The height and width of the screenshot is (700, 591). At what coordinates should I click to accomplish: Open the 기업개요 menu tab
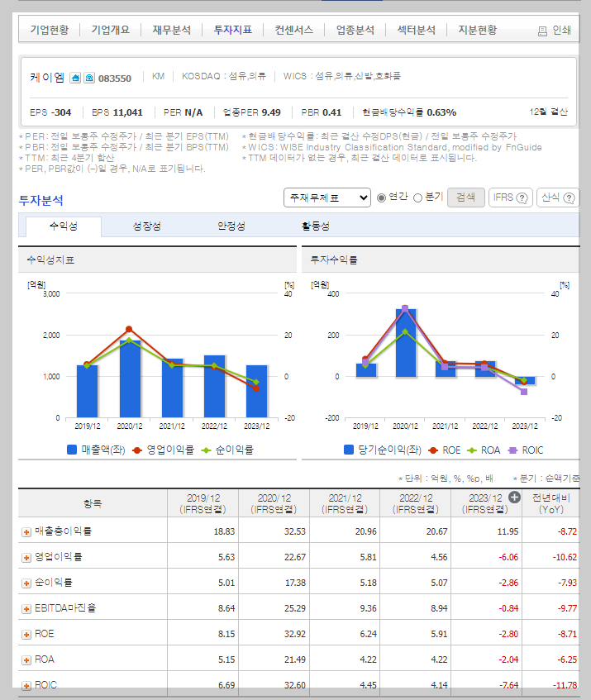110,30
